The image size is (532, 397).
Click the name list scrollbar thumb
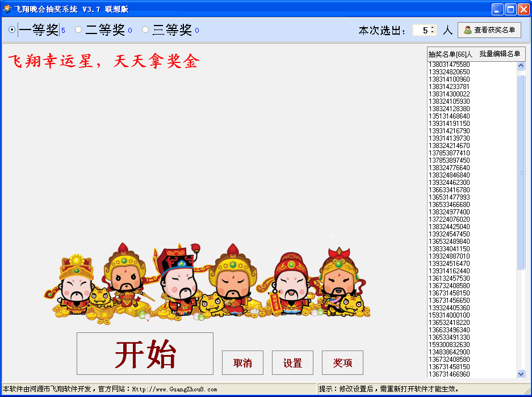click(x=521, y=172)
